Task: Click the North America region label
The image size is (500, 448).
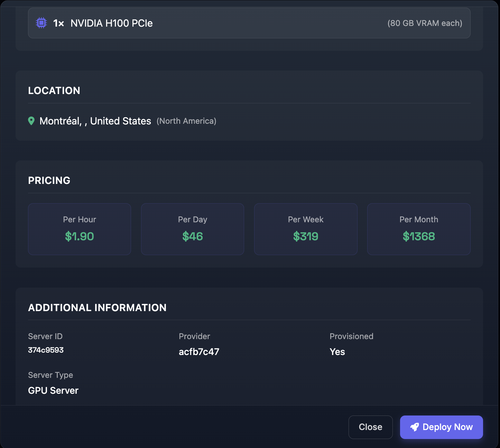Action: coord(186,121)
